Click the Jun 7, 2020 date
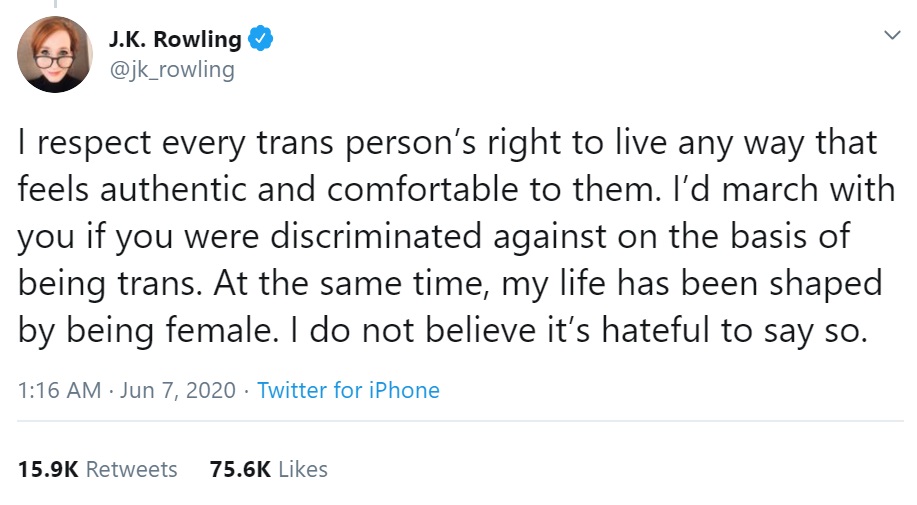Screen dimensions: 917x505 coord(178,390)
